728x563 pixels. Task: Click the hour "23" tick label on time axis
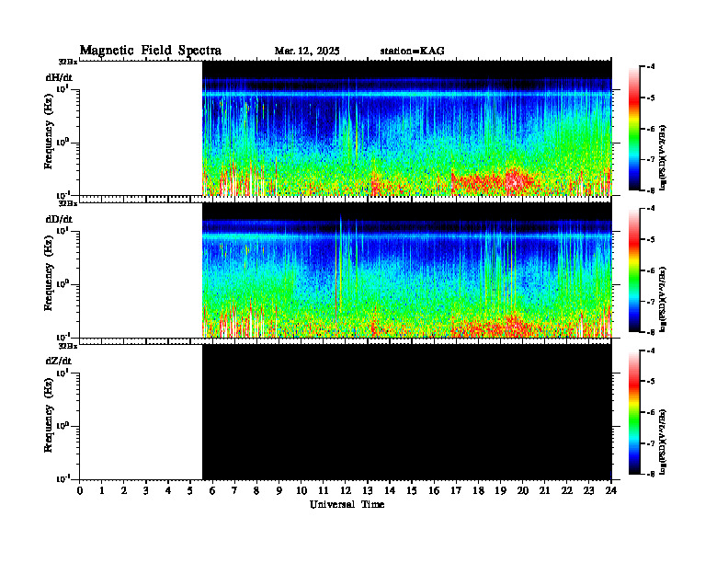tap(589, 491)
